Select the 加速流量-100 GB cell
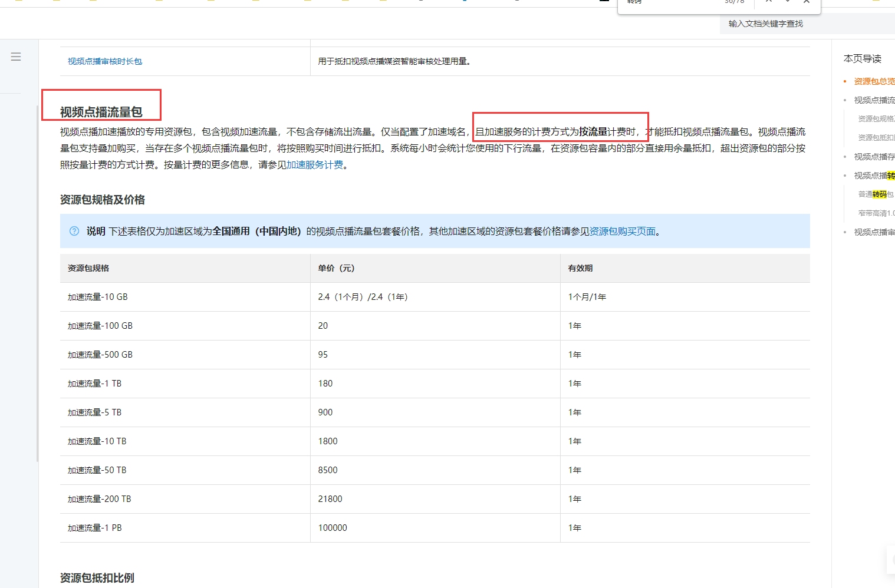The width and height of the screenshot is (895, 588). coord(185,326)
